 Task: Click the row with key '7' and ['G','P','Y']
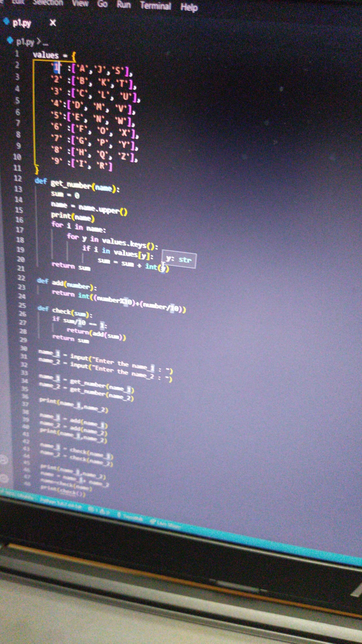tap(95, 143)
